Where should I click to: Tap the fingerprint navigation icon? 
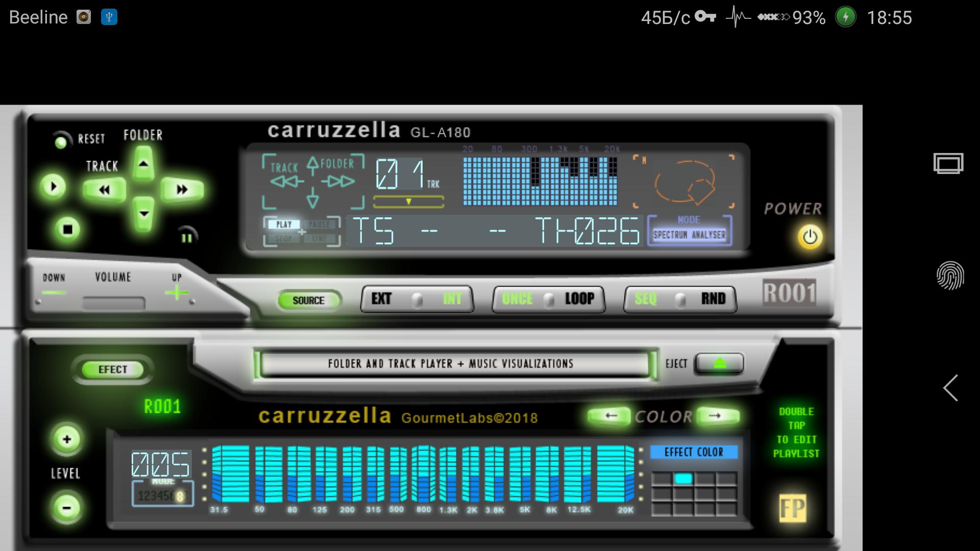950,275
